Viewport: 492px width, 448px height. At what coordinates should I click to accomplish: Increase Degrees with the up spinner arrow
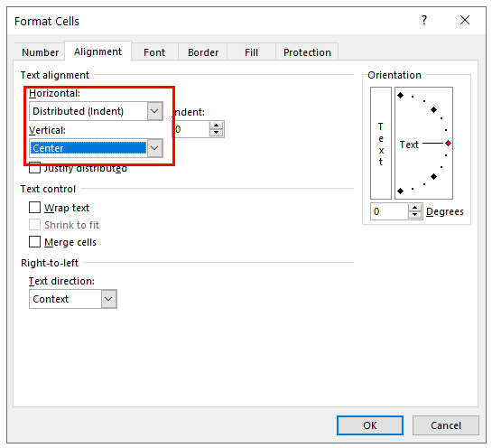414,208
